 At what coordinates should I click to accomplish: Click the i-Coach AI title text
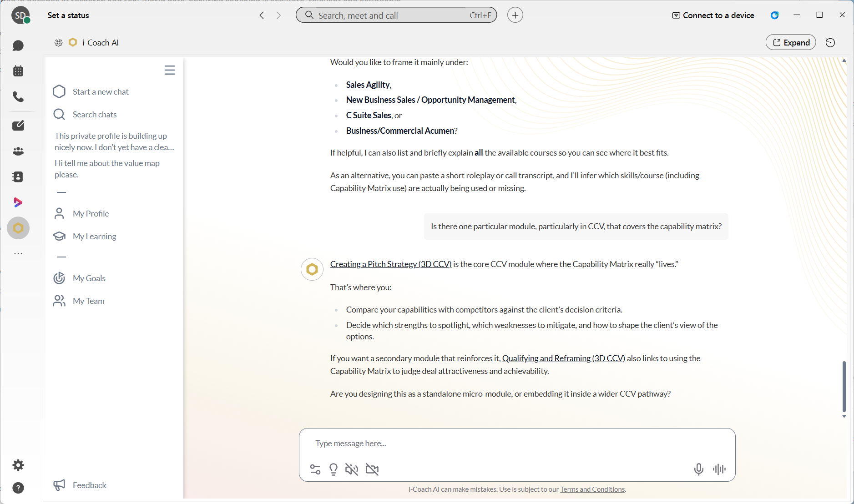coord(101,43)
